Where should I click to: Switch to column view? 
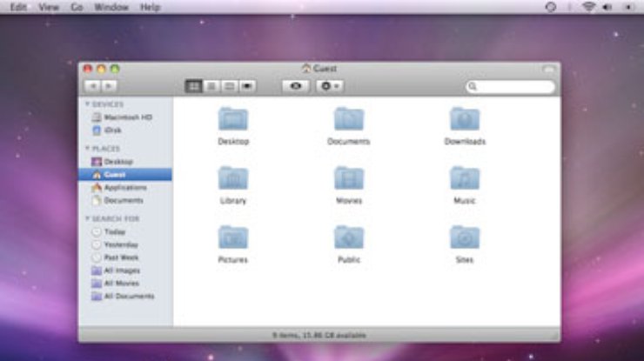point(229,86)
